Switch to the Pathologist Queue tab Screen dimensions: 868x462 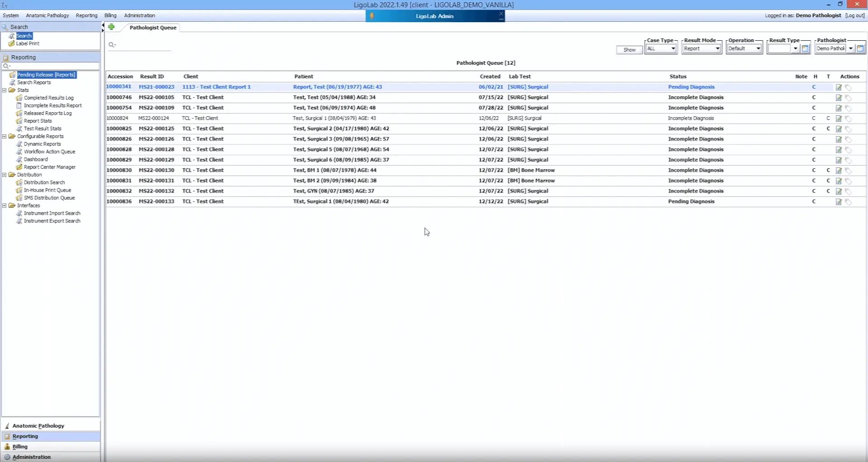click(152, 28)
